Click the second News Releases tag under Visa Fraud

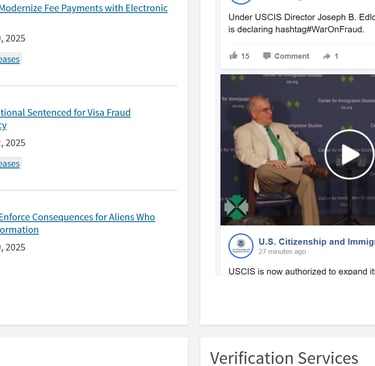(x=10, y=164)
